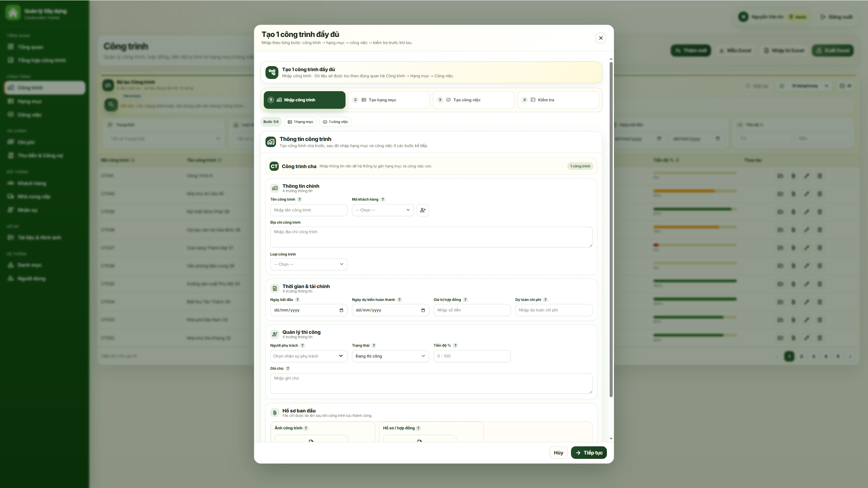Click the Thời gian & tài chính section icon
Screen dimensions: 868x488
275,288
